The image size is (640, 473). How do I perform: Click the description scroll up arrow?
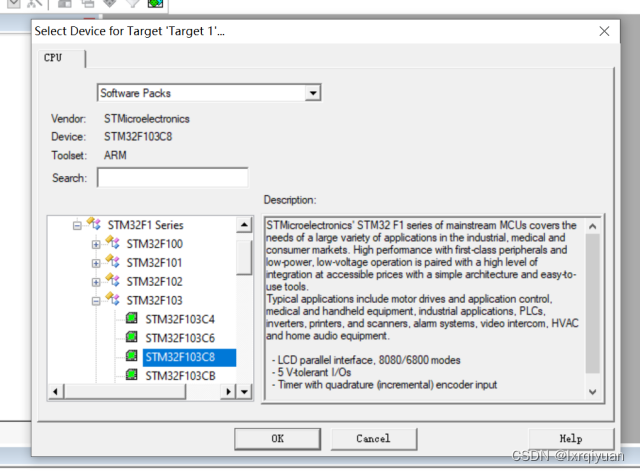click(593, 226)
